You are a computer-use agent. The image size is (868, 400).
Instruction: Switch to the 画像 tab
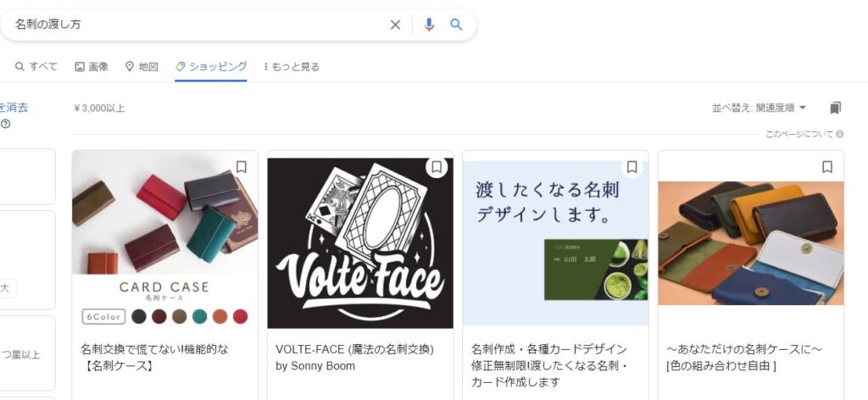point(92,66)
